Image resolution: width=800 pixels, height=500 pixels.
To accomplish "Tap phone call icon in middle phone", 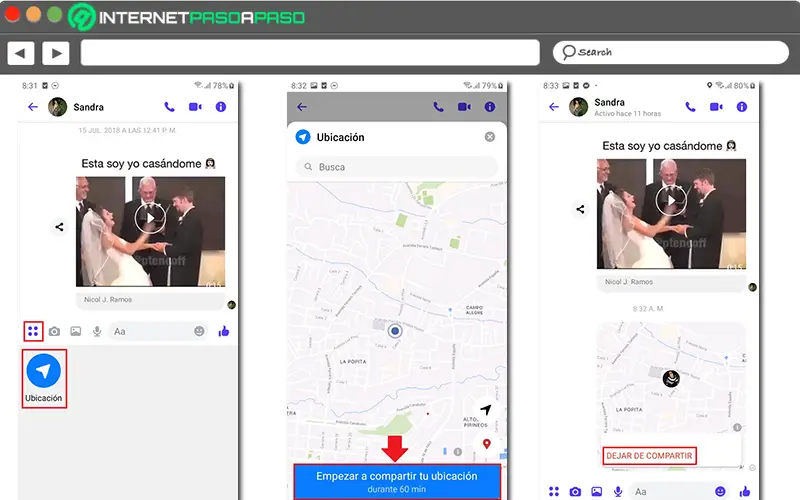I will pyautogui.click(x=438, y=107).
